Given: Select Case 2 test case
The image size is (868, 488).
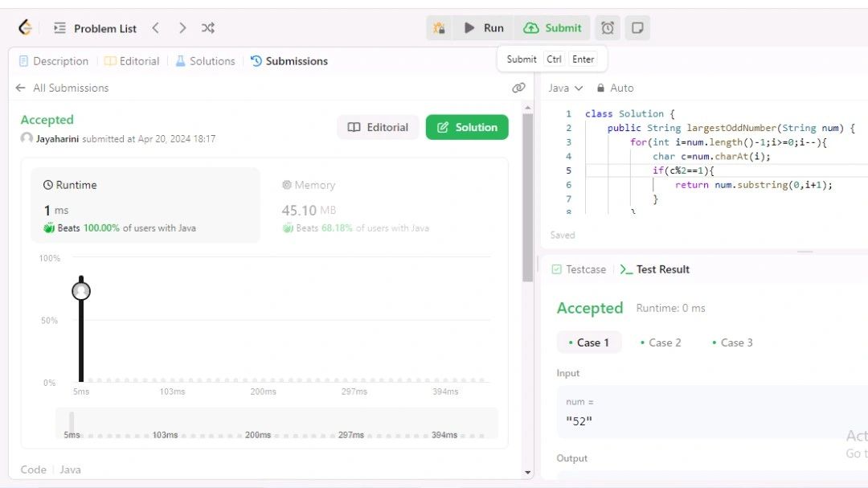Looking at the screenshot, I should coord(660,342).
